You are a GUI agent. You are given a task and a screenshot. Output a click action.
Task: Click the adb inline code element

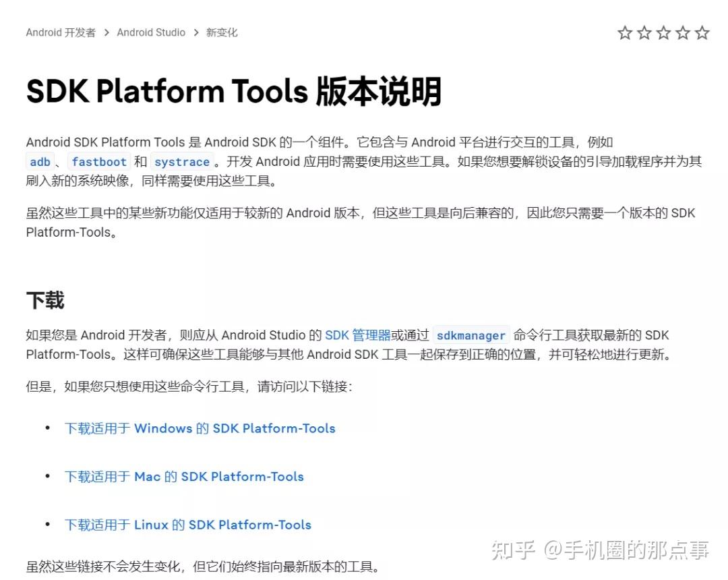[x=40, y=161]
